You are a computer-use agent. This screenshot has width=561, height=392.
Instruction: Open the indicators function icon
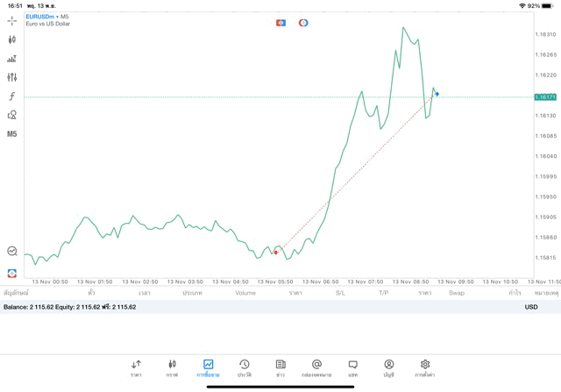11,96
